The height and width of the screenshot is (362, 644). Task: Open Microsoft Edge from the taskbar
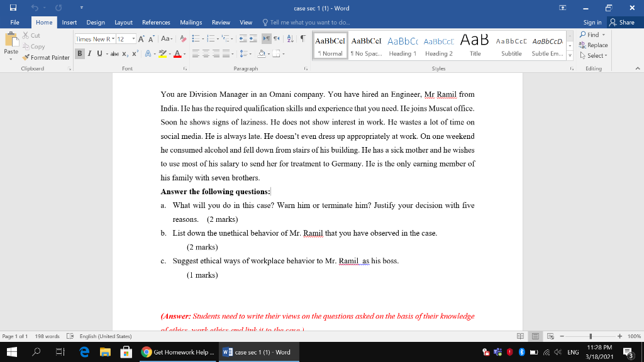click(x=84, y=352)
